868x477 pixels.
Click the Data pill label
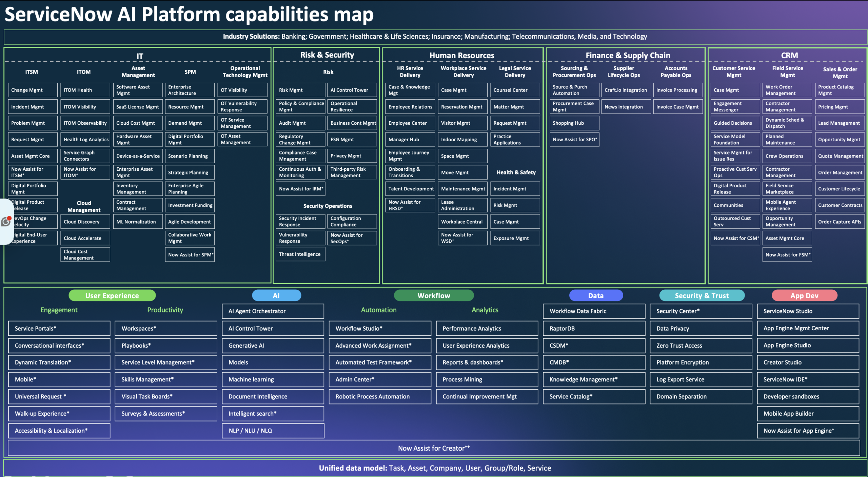pyautogui.click(x=595, y=295)
